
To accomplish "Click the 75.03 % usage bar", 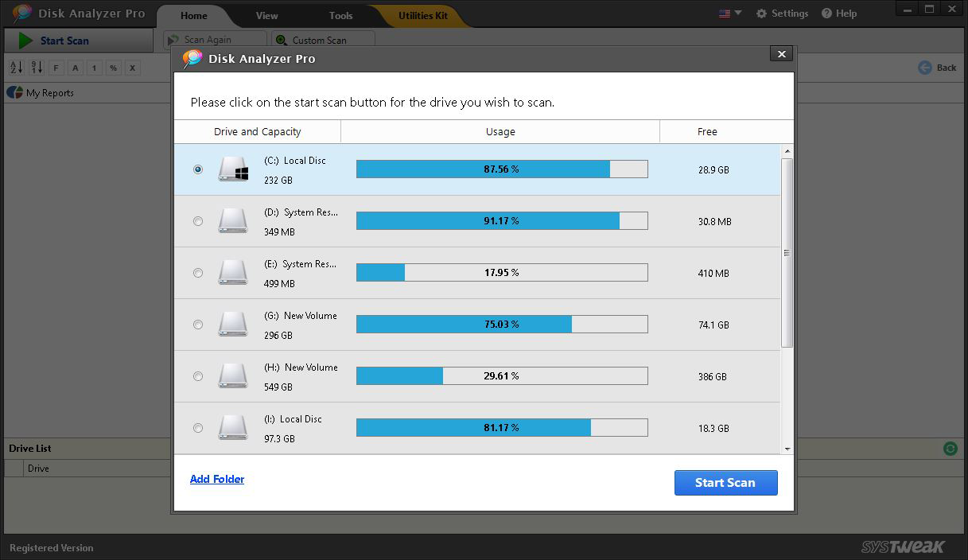I will click(x=502, y=324).
